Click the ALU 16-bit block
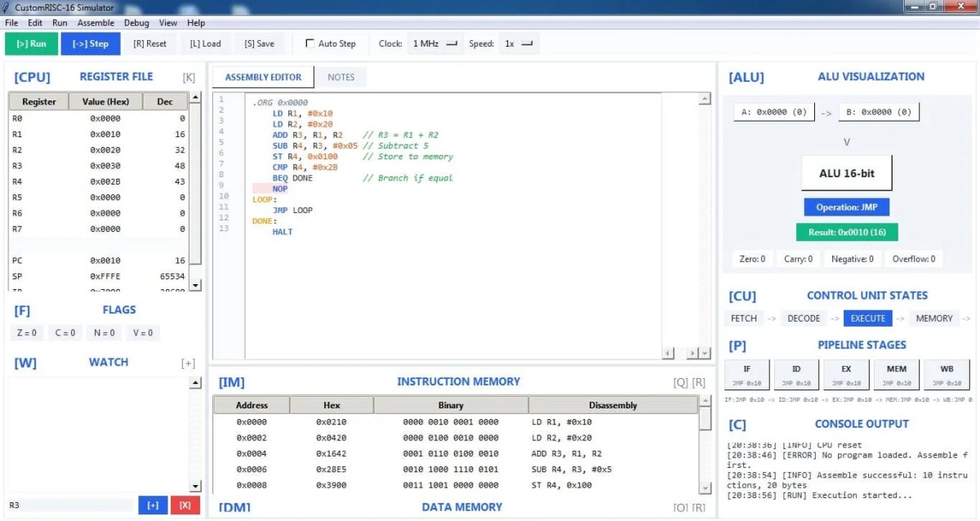 [847, 173]
